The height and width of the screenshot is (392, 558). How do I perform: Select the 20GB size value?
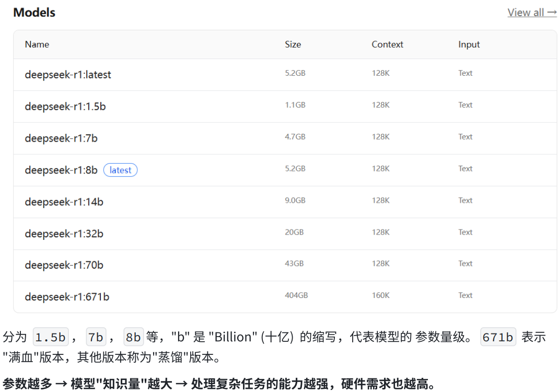click(294, 232)
